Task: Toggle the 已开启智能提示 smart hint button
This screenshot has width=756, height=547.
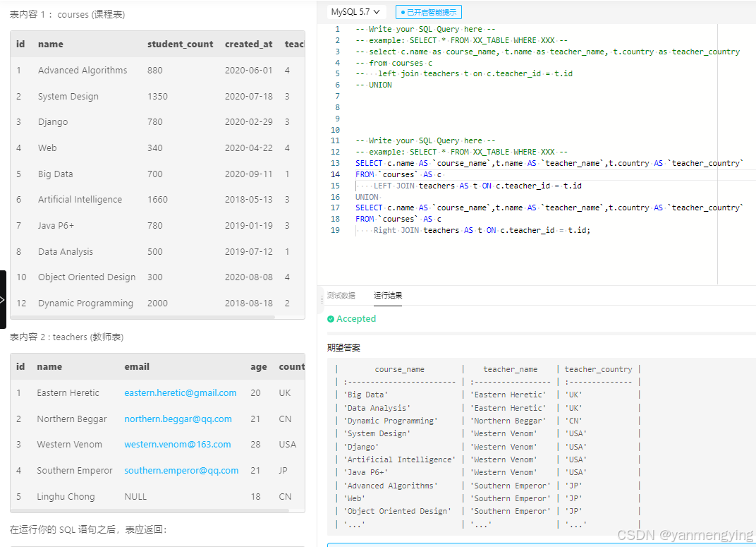Action: click(428, 12)
